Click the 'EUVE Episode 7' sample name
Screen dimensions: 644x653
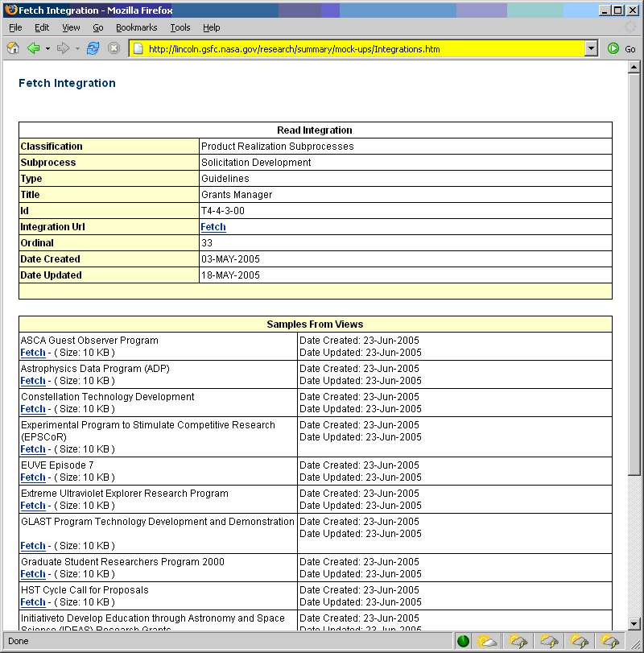coord(57,465)
